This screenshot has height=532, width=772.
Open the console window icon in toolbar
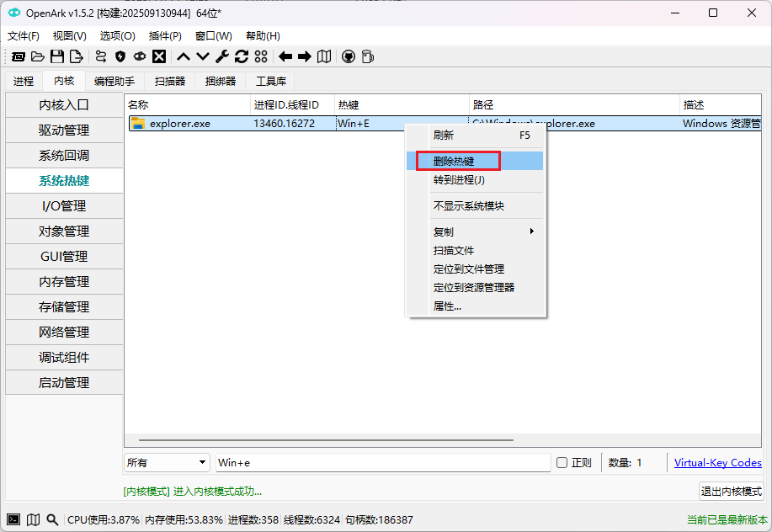17,56
